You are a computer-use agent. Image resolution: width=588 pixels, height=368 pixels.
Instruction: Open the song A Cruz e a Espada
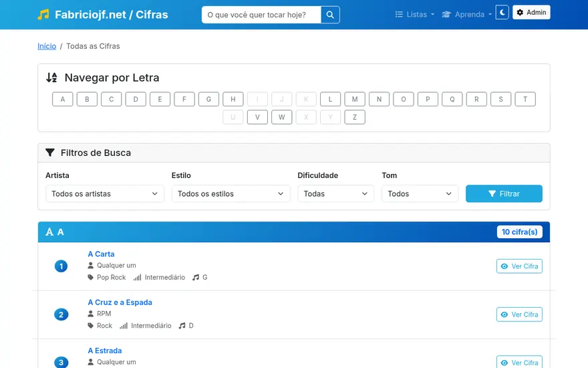click(120, 302)
